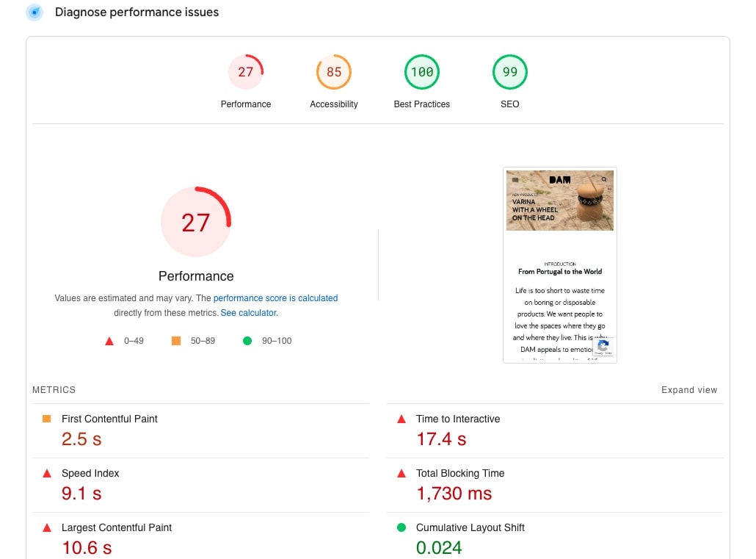756x559 pixels.
Task: Expand the First Contentful Paint metric
Action: (109, 419)
